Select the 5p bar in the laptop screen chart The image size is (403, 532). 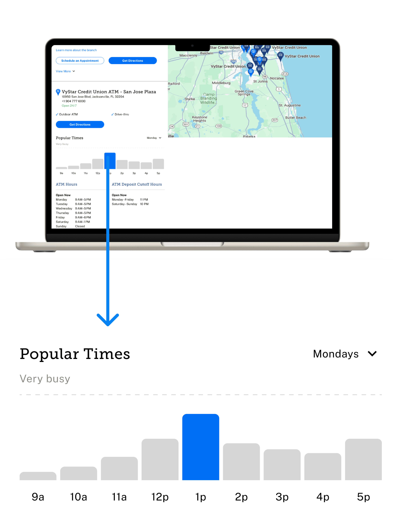pos(158,164)
